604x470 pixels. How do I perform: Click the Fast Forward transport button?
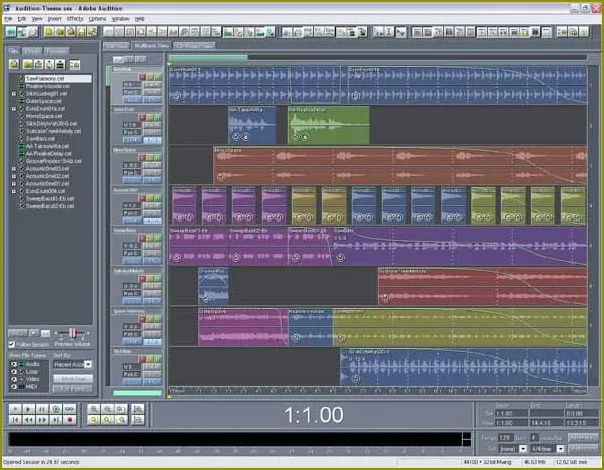click(x=42, y=420)
